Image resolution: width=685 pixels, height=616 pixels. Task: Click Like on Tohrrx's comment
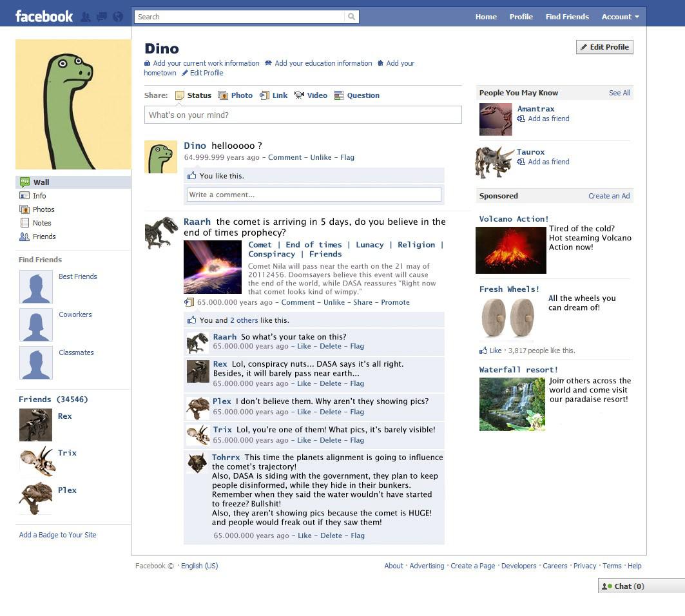click(304, 535)
